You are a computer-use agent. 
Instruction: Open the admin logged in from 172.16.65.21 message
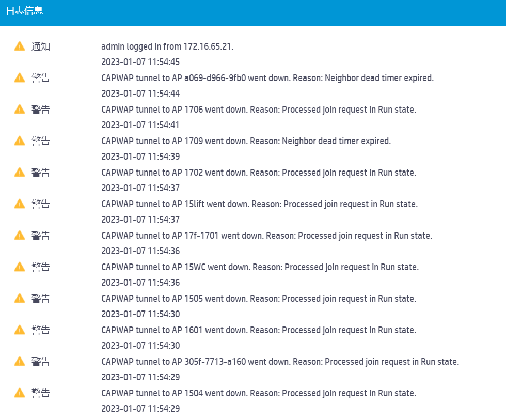pos(167,46)
